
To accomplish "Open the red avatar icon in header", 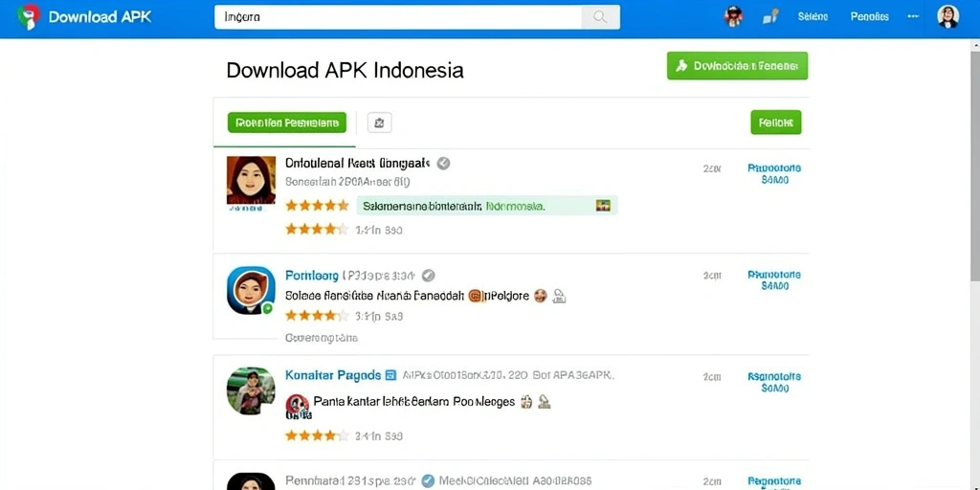I will 734,17.
